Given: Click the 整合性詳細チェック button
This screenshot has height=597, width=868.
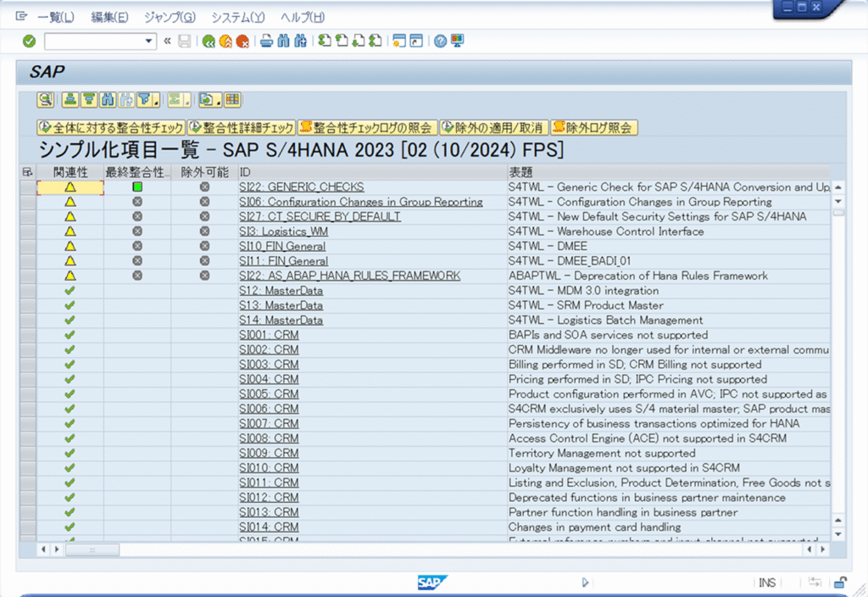Looking at the screenshot, I should [x=242, y=128].
